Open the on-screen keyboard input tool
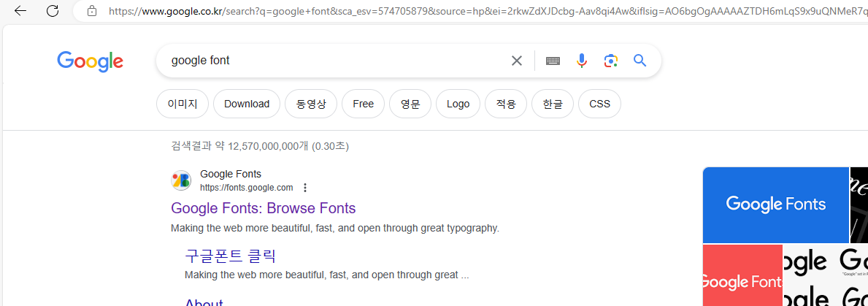 (553, 61)
